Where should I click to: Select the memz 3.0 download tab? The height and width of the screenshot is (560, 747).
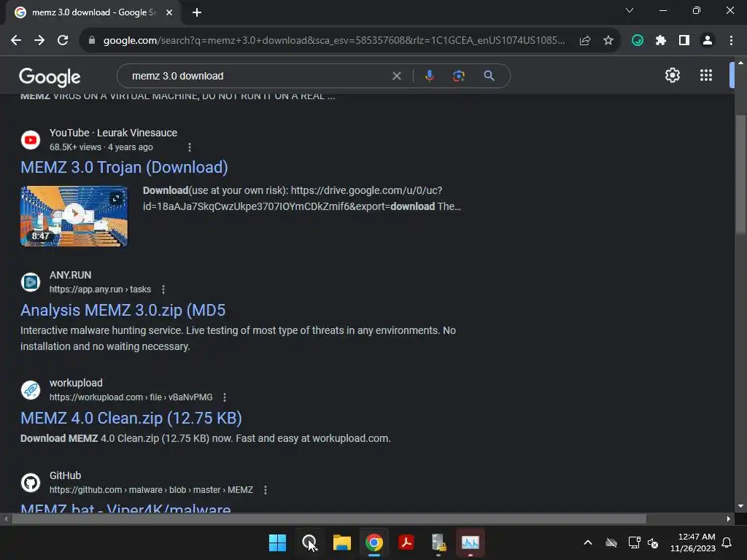click(93, 12)
